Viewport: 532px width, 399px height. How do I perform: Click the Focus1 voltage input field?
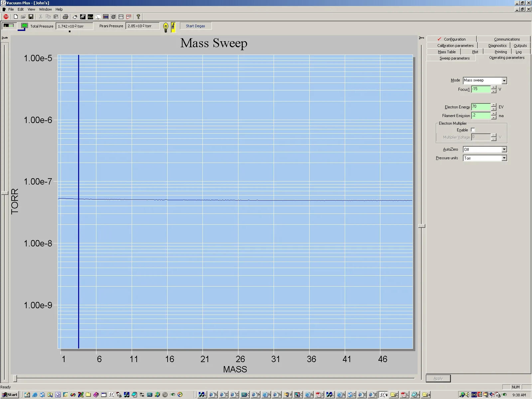click(481, 89)
